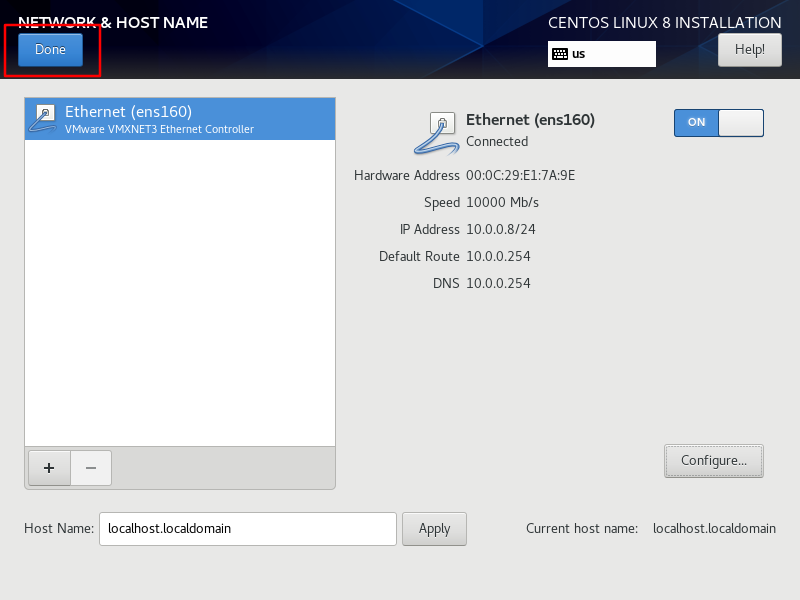Click the large Ethernet icon in the details pane
This screenshot has height=600, width=800.
point(435,133)
